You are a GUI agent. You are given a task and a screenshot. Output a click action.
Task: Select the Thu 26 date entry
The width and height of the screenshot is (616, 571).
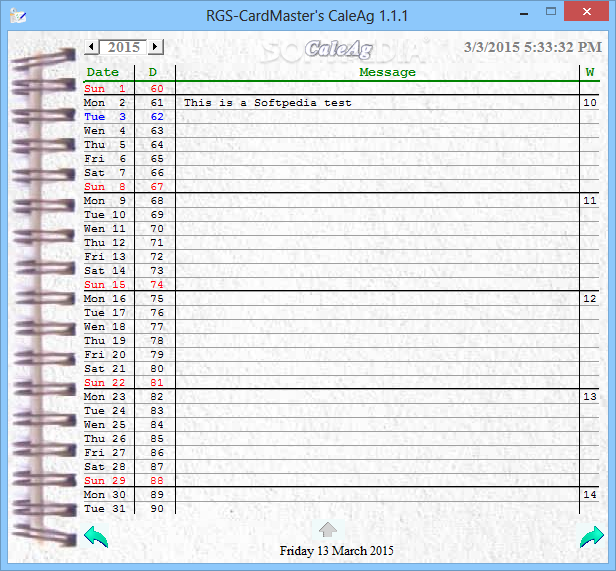[x=104, y=439]
